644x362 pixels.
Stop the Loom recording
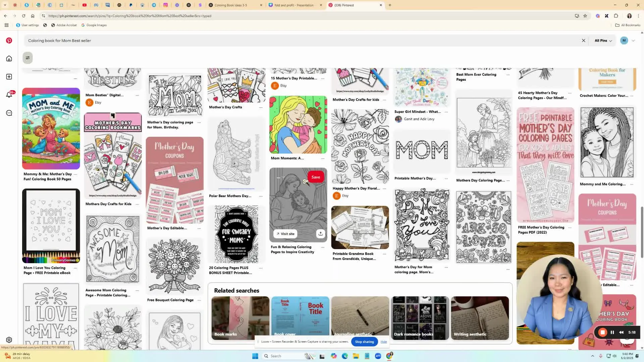click(x=602, y=332)
